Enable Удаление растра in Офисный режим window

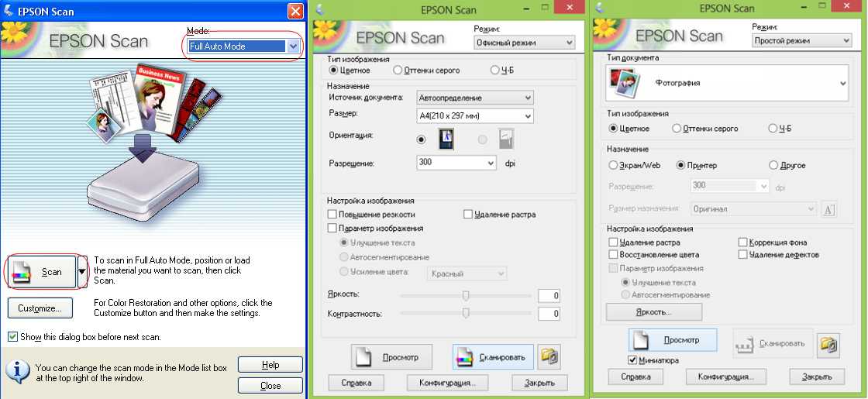[x=468, y=214]
